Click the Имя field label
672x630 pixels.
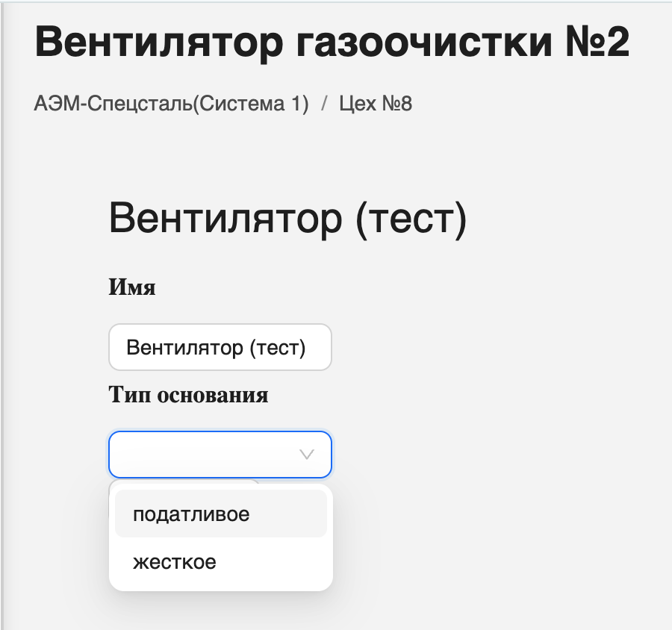[x=131, y=287]
